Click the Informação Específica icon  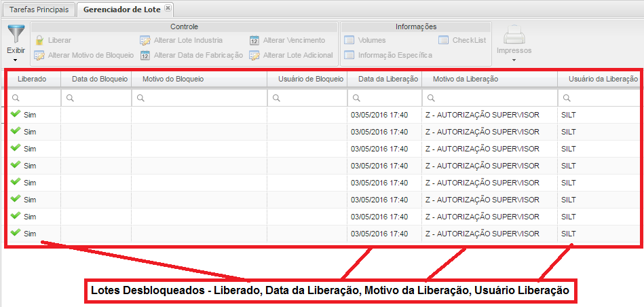pos(349,55)
